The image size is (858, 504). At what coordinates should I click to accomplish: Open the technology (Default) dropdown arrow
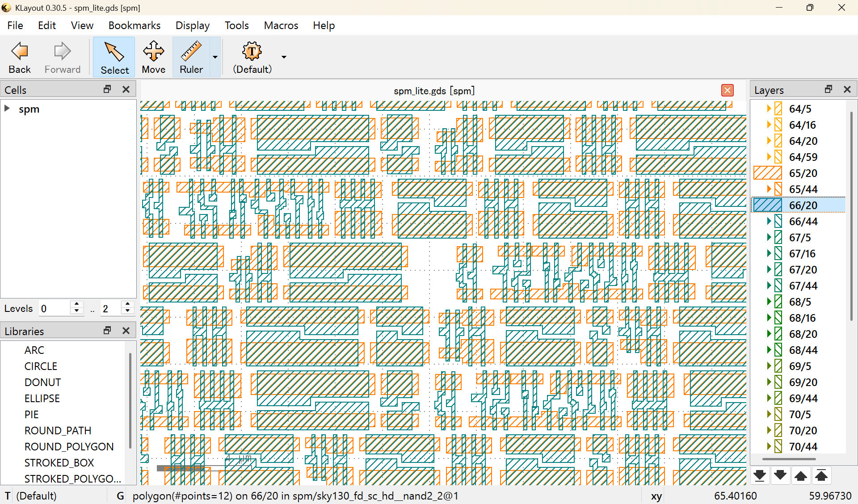click(284, 57)
